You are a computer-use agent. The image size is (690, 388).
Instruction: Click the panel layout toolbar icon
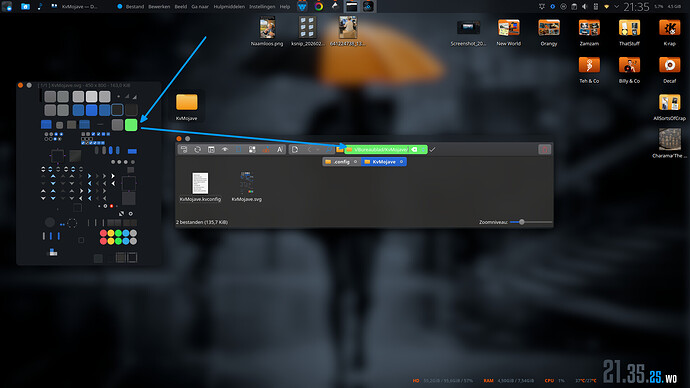tap(211, 150)
